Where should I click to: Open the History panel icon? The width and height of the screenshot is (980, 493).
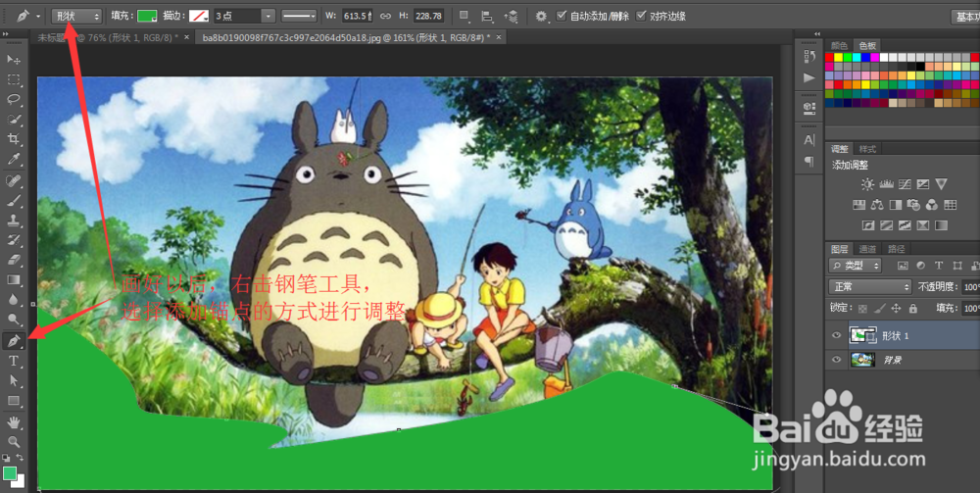(x=809, y=57)
